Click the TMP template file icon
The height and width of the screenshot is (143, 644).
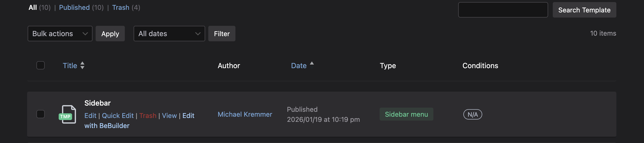click(x=68, y=114)
